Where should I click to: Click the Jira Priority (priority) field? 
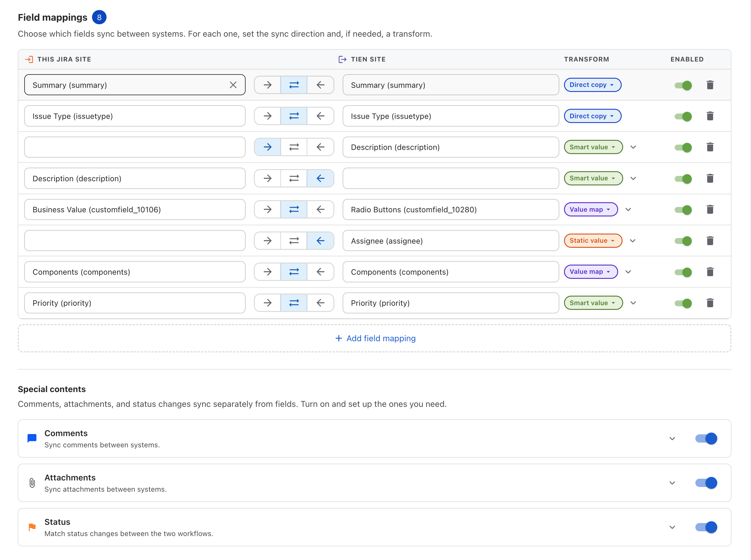135,303
